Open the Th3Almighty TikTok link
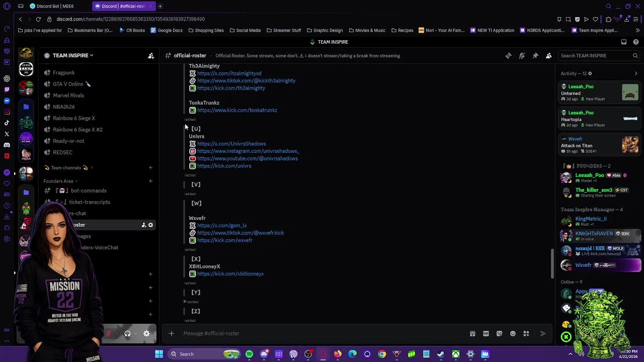 246,80
